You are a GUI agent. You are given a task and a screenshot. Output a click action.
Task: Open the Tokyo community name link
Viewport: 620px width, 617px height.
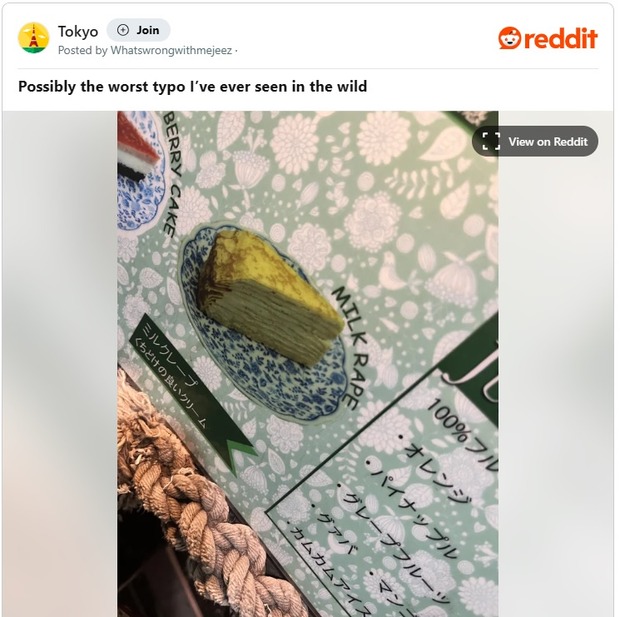pyautogui.click(x=78, y=32)
